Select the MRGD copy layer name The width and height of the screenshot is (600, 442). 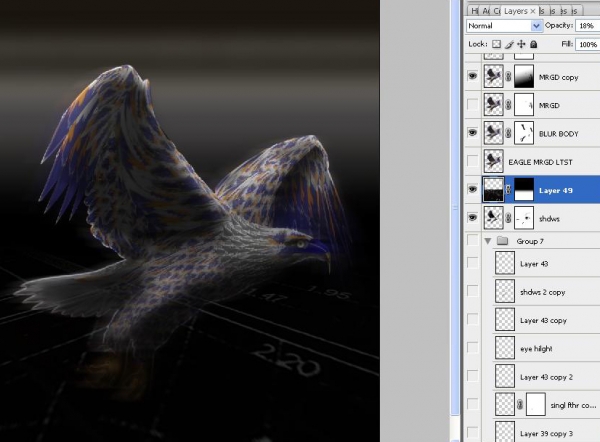(558, 77)
